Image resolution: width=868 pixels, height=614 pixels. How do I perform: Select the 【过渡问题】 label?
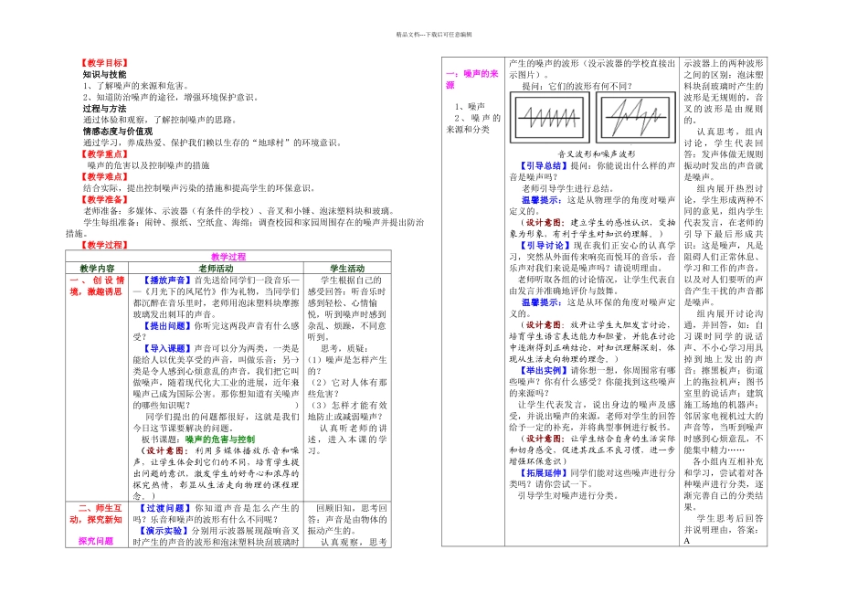pyautogui.click(x=164, y=508)
